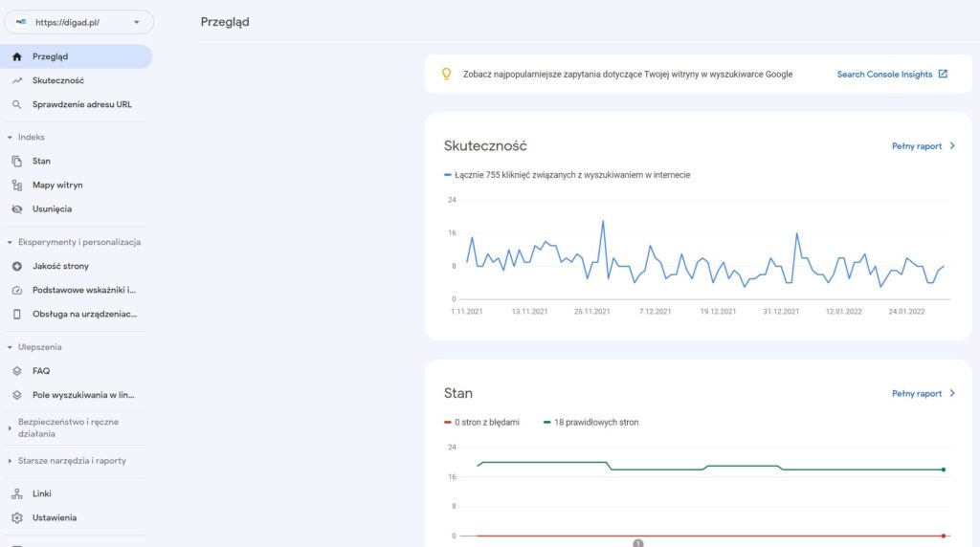Image resolution: width=980 pixels, height=547 pixels.
Task: Click the 1.11.2021 date label on Skuteczność chart
Action: point(467,312)
